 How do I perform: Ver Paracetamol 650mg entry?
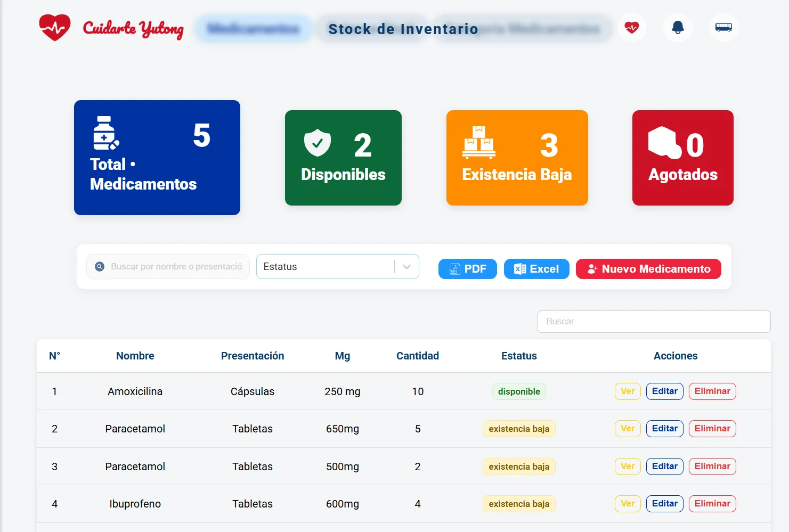[628, 429]
